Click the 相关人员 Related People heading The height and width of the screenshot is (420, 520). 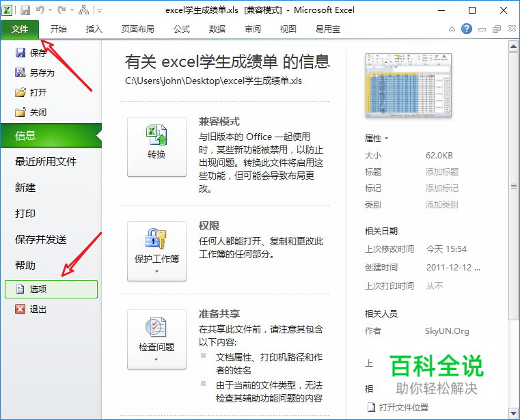click(381, 313)
